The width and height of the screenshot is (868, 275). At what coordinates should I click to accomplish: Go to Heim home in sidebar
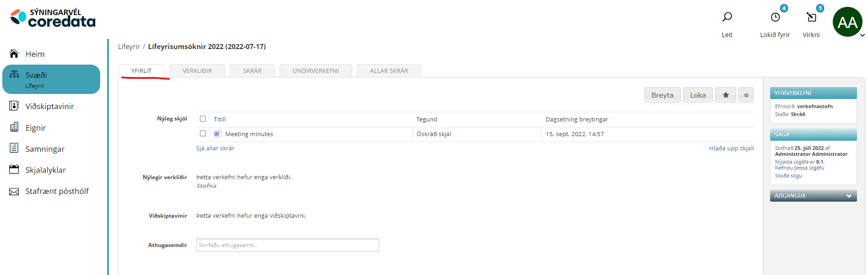pos(35,54)
